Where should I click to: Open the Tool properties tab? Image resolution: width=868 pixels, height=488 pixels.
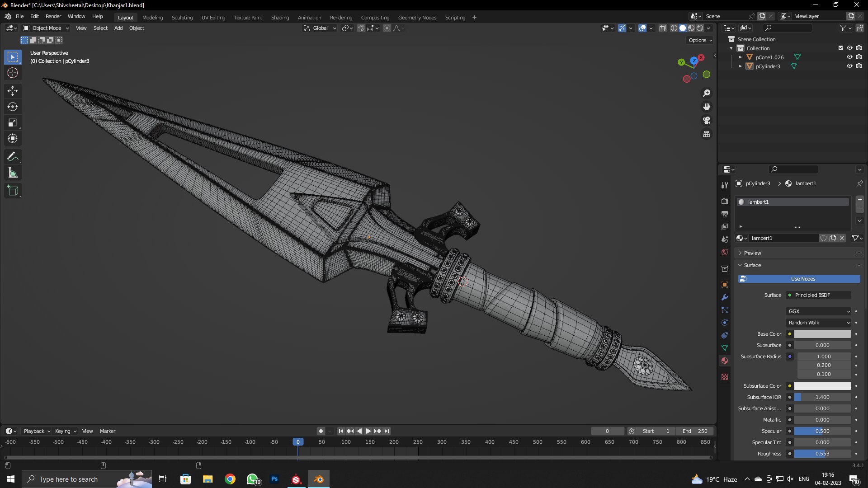725,185
